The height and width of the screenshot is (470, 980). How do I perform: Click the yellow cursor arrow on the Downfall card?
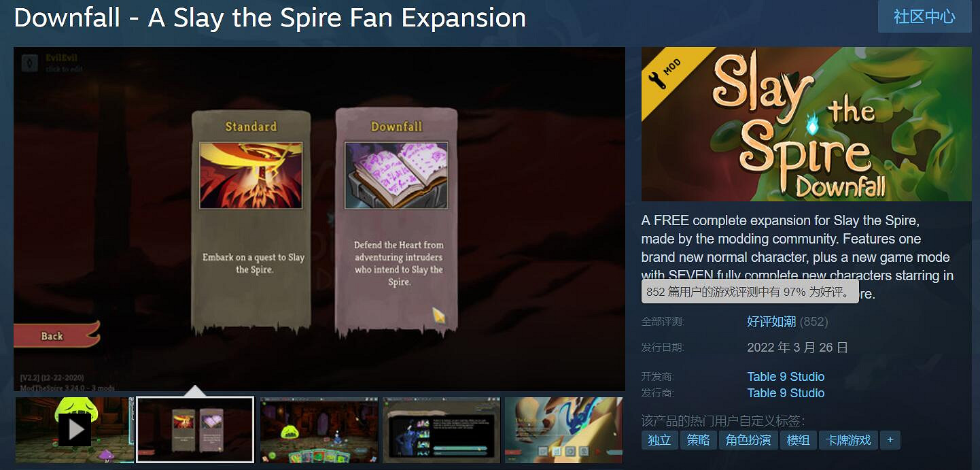[x=439, y=315]
